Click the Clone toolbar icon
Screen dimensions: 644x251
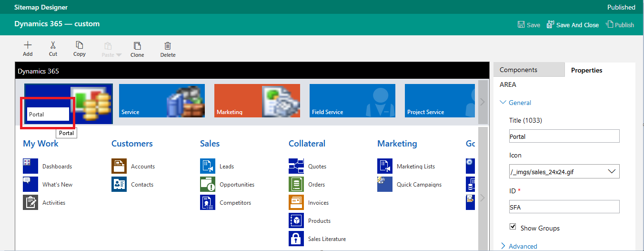pyautogui.click(x=137, y=46)
